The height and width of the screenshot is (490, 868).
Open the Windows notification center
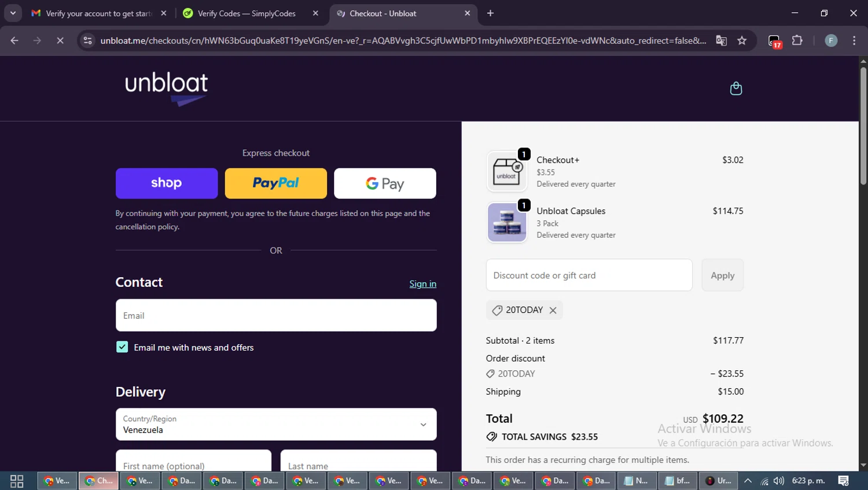[x=843, y=481]
